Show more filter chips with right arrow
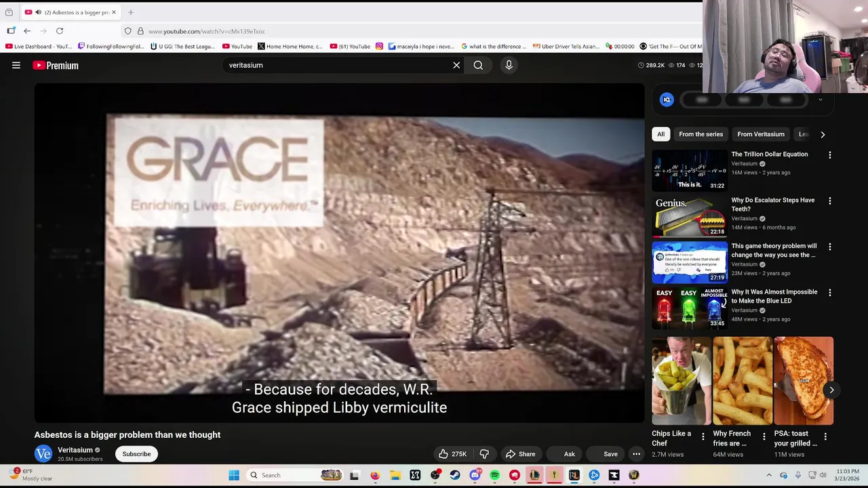The height and width of the screenshot is (488, 868). [823, 134]
